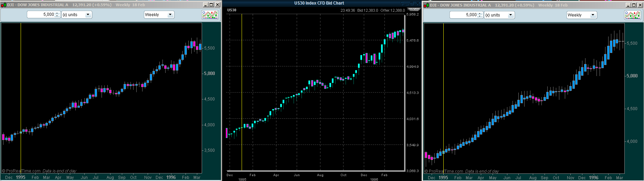This screenshot has height=181, width=644.
Task: Click refresh icon in US30 chart title bar
Action: pyautogui.click(x=402, y=3)
